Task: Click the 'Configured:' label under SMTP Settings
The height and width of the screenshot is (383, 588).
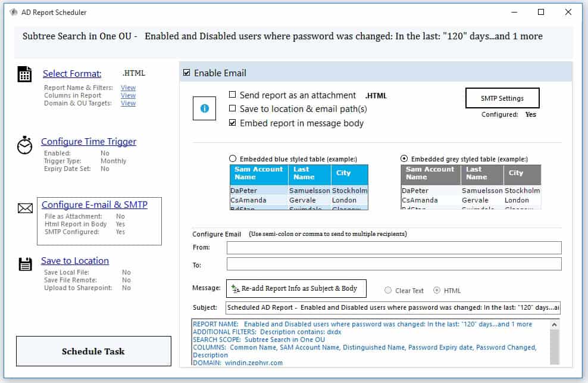Action: point(499,114)
